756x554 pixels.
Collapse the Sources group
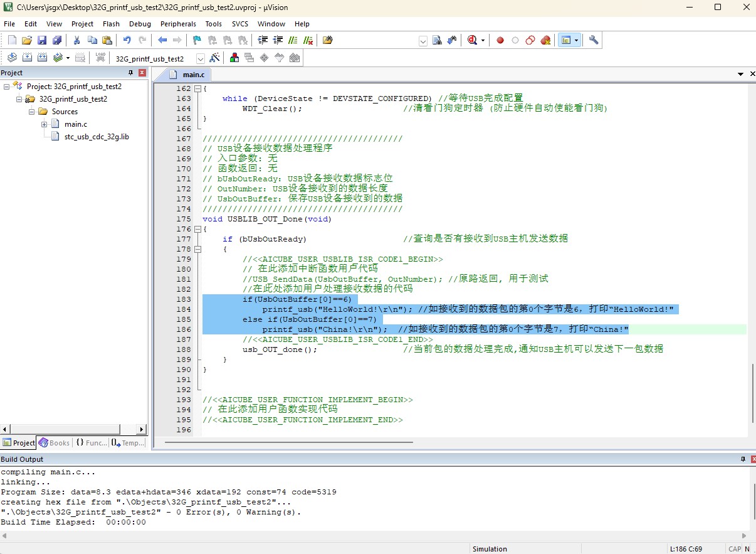(32, 112)
